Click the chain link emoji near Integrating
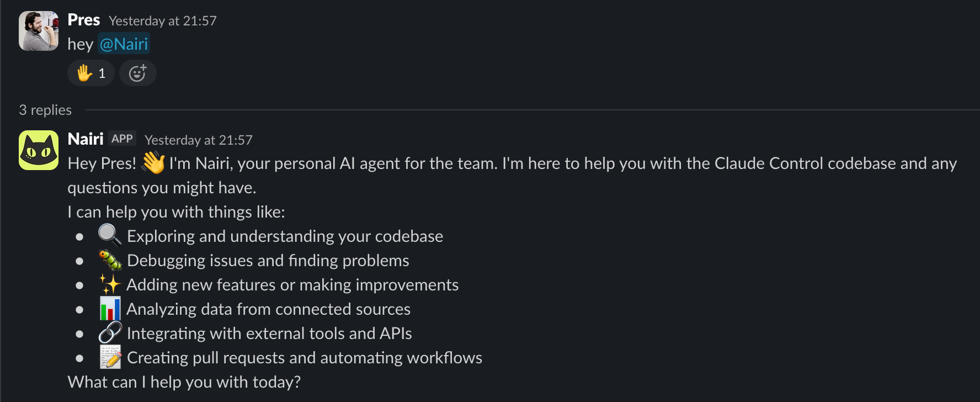The height and width of the screenshot is (402, 980). (x=110, y=333)
